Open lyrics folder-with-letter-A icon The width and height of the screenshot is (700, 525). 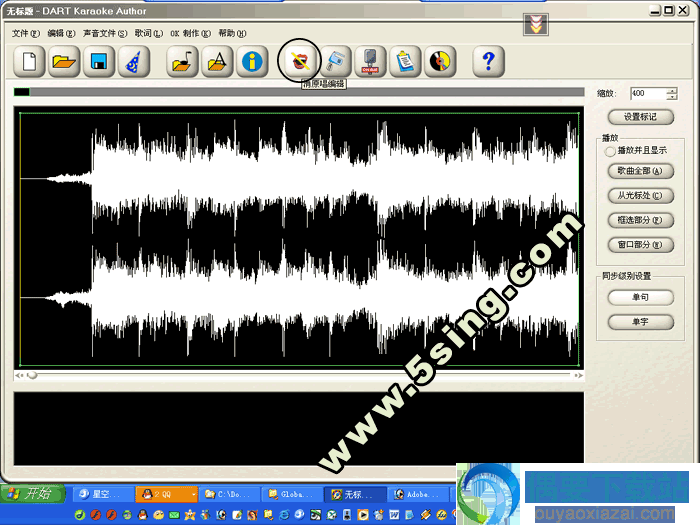[x=217, y=61]
